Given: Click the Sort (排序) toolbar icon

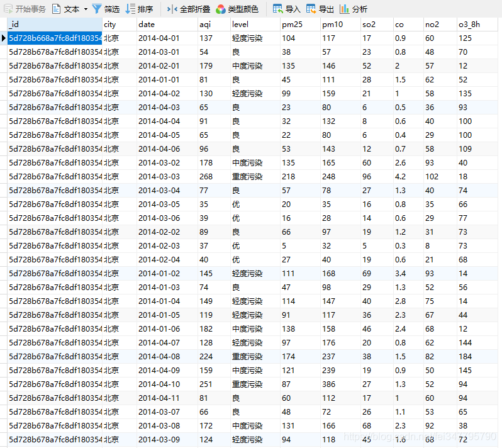Looking at the screenshot, I should click(x=130, y=9).
